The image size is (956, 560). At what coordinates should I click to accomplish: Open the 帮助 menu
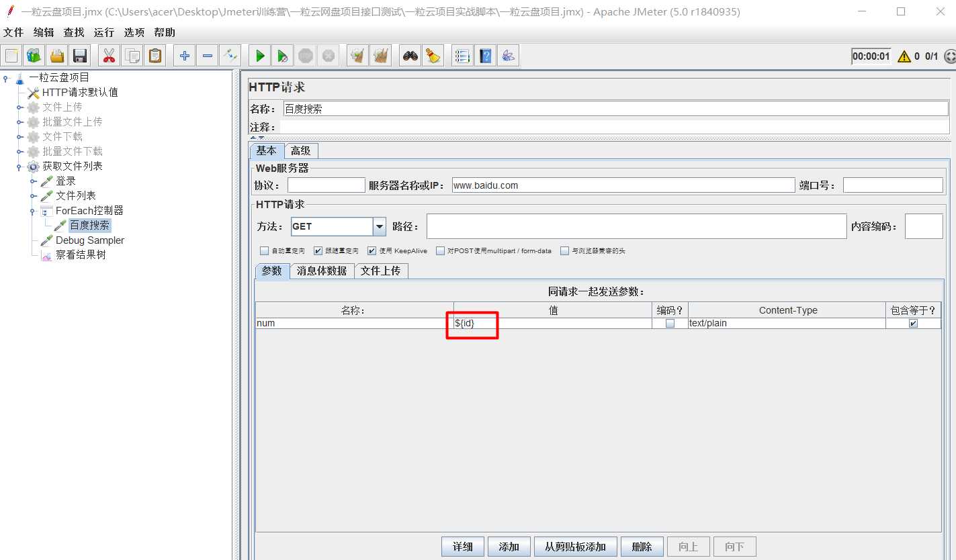click(165, 32)
